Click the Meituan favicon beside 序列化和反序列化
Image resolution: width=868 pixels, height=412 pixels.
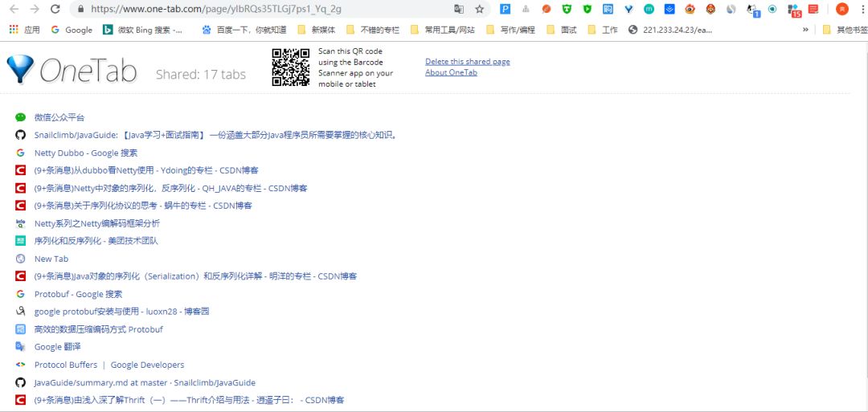20,241
